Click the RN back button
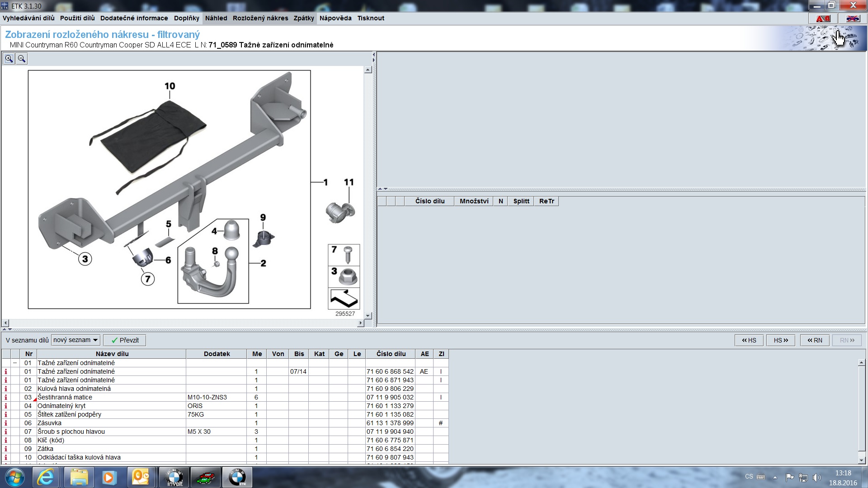 pyautogui.click(x=815, y=340)
